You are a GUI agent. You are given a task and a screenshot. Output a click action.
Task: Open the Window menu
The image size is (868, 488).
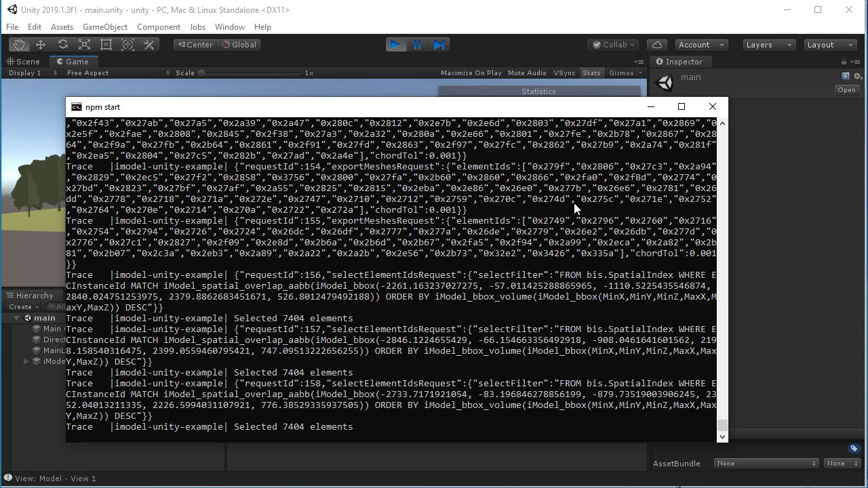229,27
